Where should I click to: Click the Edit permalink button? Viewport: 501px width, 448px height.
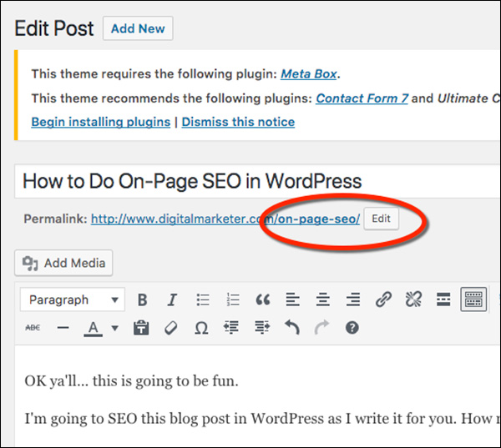click(x=381, y=219)
